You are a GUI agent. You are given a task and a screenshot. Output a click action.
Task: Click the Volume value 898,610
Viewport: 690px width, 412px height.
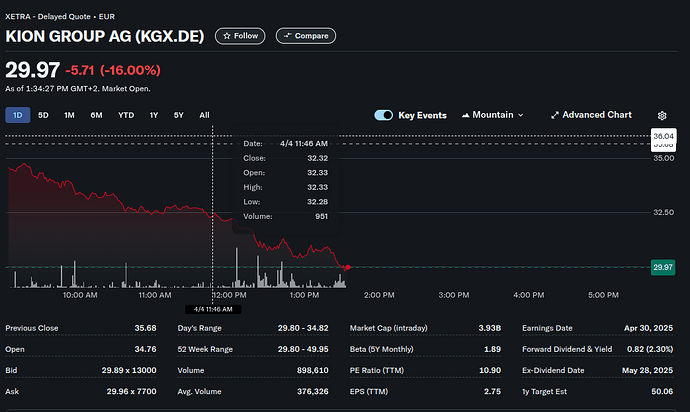point(312,370)
